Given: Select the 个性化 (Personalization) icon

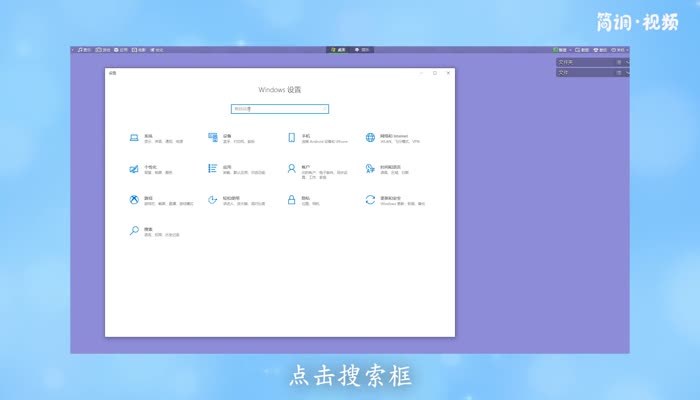Looking at the screenshot, I should (134, 169).
